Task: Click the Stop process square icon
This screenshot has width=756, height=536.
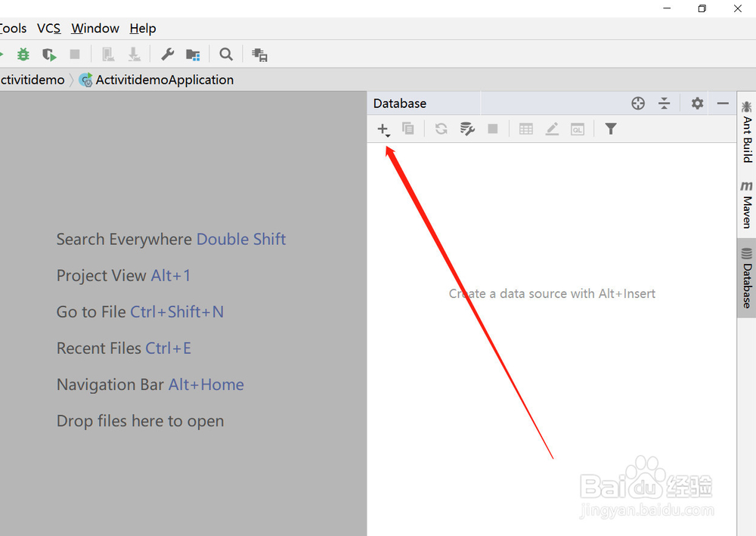Action: point(493,129)
